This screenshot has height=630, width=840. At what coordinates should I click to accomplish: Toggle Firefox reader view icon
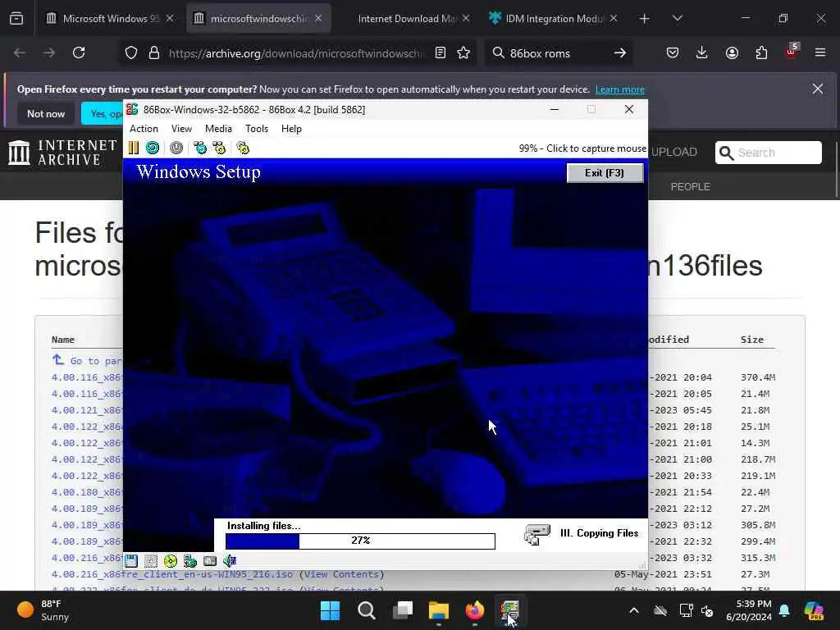click(441, 52)
